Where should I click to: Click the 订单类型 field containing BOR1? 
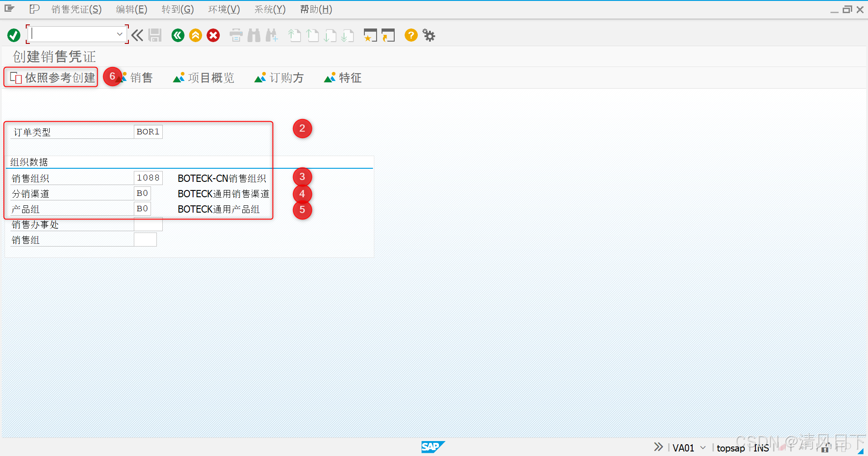tap(148, 132)
